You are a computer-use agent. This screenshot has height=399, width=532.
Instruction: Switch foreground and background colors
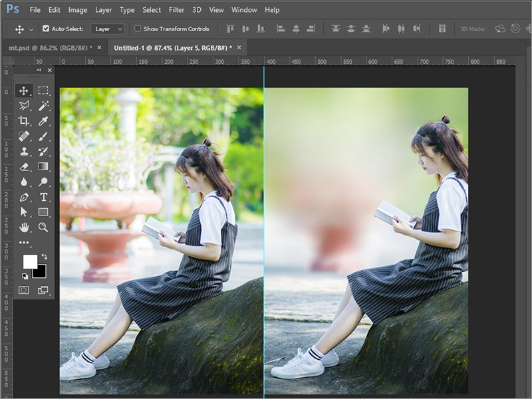[x=44, y=257]
